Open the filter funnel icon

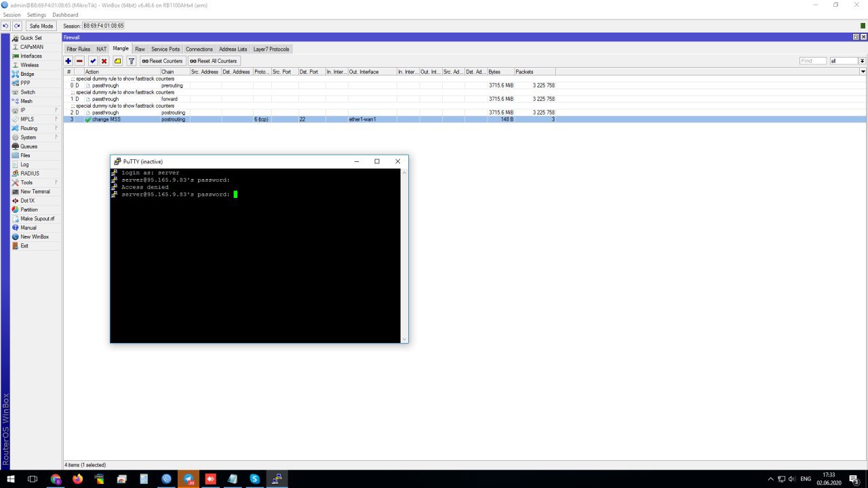pyautogui.click(x=132, y=61)
